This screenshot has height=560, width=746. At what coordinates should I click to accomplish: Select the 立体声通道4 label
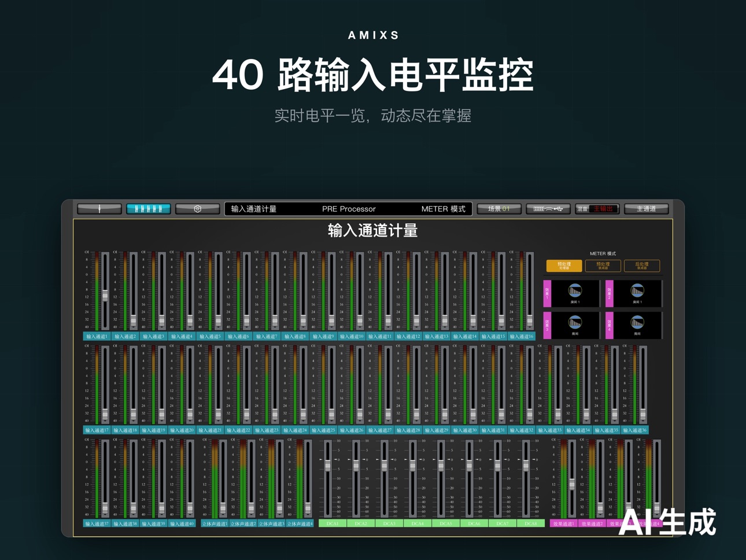(x=300, y=524)
